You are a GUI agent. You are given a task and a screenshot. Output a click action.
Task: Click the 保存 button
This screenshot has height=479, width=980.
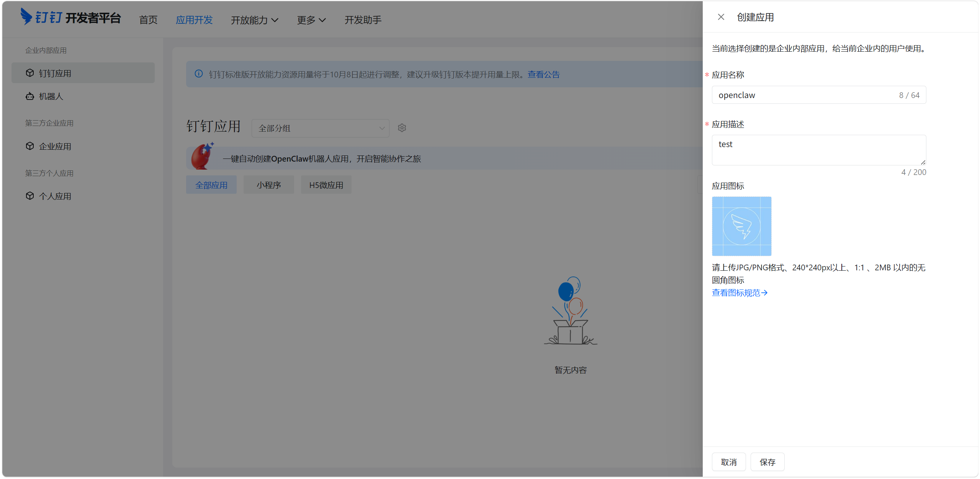[767, 462]
